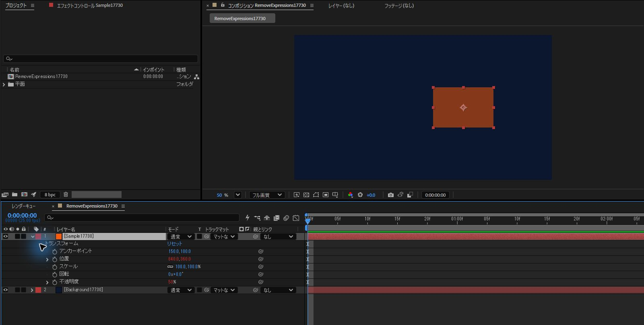Screen dimensions: 644x325
Task: Enable frame blending for the timeline
Action: click(x=277, y=218)
